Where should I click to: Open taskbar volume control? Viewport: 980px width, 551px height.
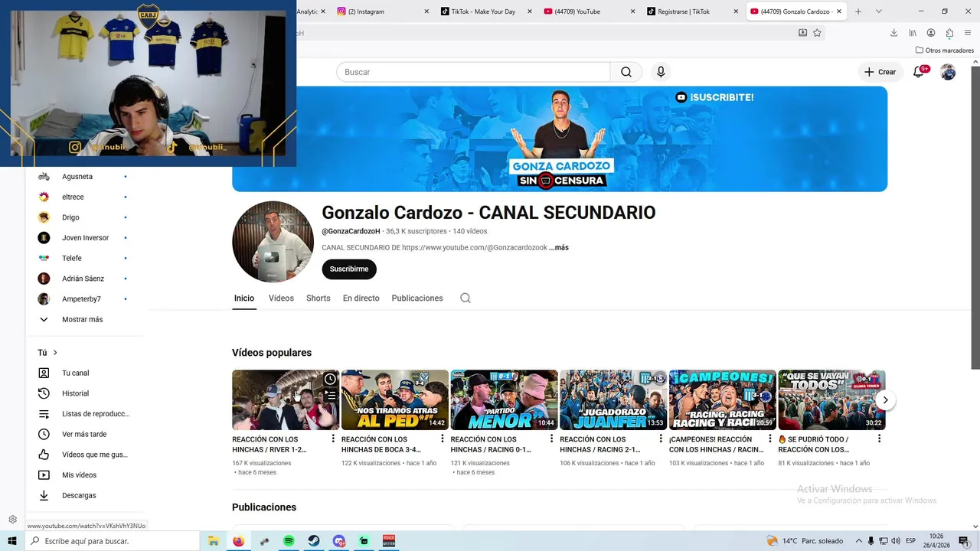click(896, 541)
